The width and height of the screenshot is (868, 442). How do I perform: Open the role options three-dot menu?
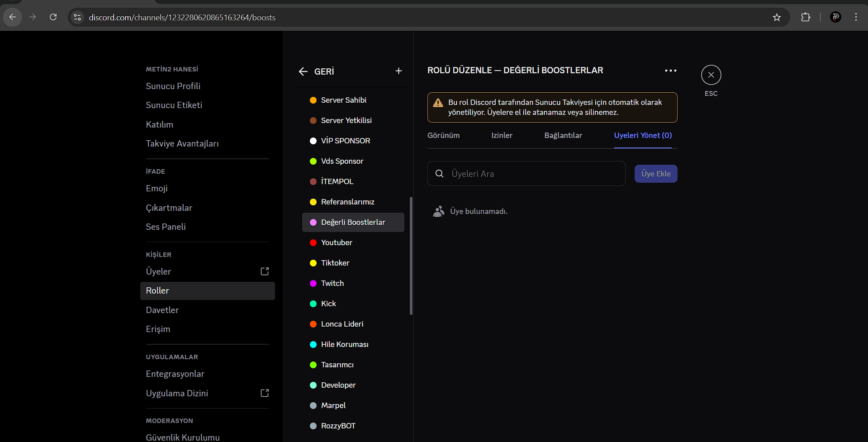point(671,71)
